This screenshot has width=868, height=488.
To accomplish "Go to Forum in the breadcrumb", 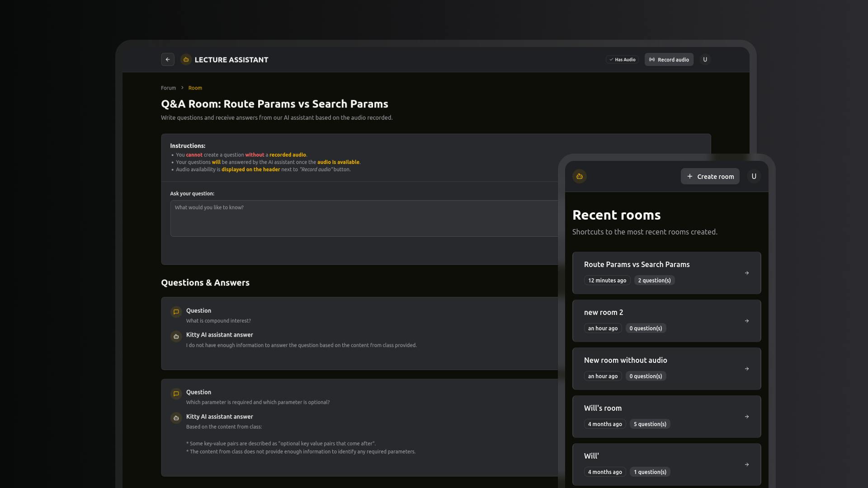I will 168,88.
